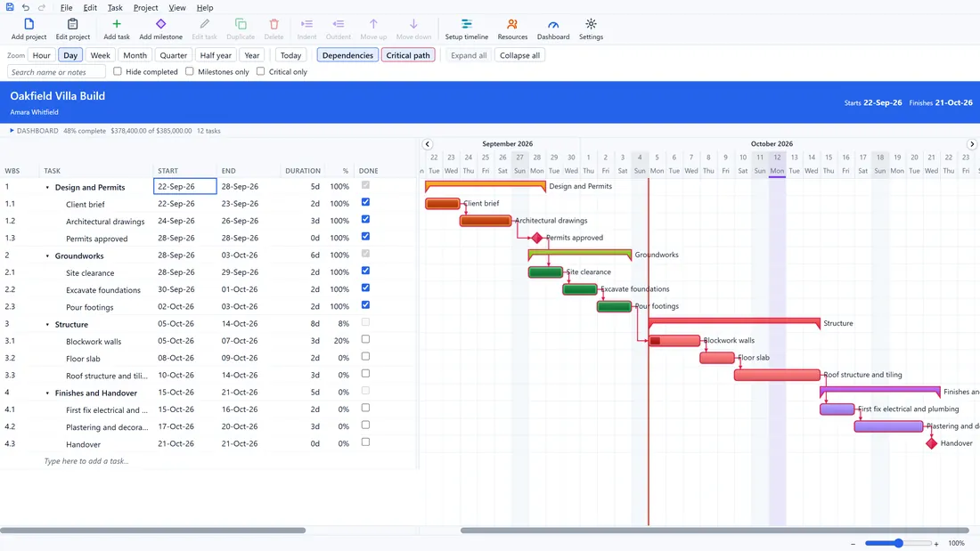980x551 pixels.
Task: Click the Edit task pencil icon
Action: [204, 24]
